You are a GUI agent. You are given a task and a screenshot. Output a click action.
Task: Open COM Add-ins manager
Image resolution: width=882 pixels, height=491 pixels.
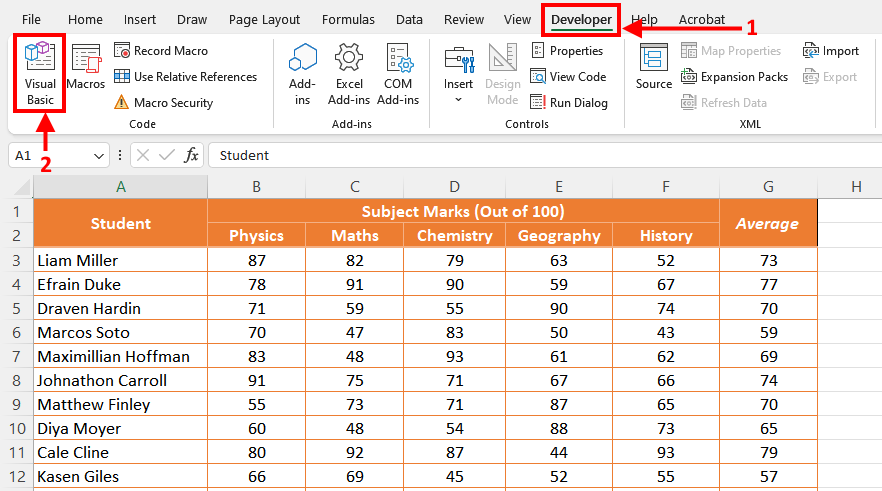399,74
